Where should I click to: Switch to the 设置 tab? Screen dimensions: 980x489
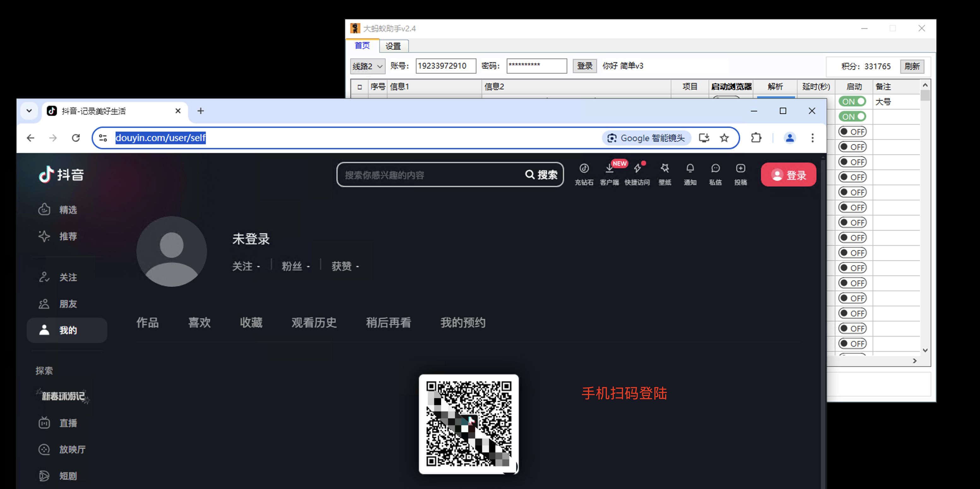pos(393,46)
